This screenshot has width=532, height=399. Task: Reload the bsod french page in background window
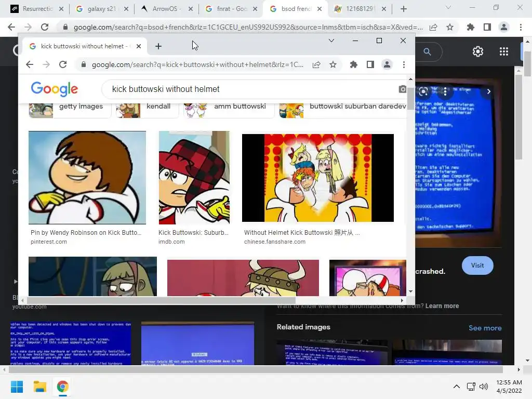(45, 27)
